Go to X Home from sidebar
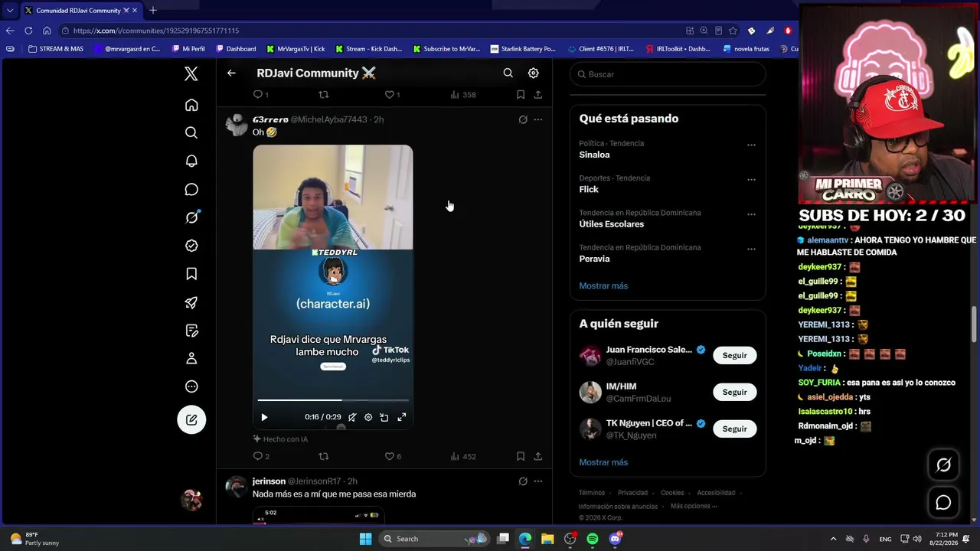Viewport: 980px width, 551px height. [191, 105]
